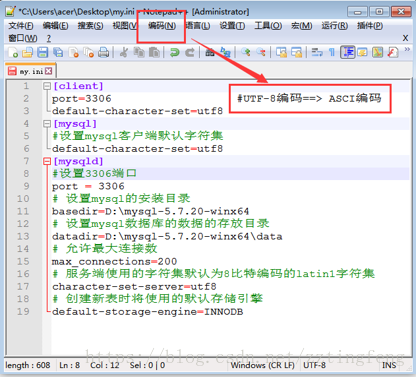Close document with menu bar X
The width and height of the screenshot is (416, 377).
click(405, 38)
